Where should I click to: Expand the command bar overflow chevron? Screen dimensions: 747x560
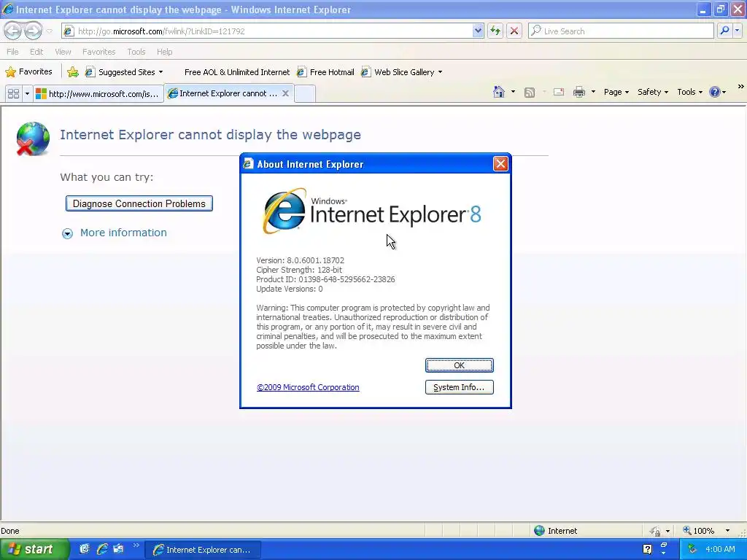click(x=740, y=87)
